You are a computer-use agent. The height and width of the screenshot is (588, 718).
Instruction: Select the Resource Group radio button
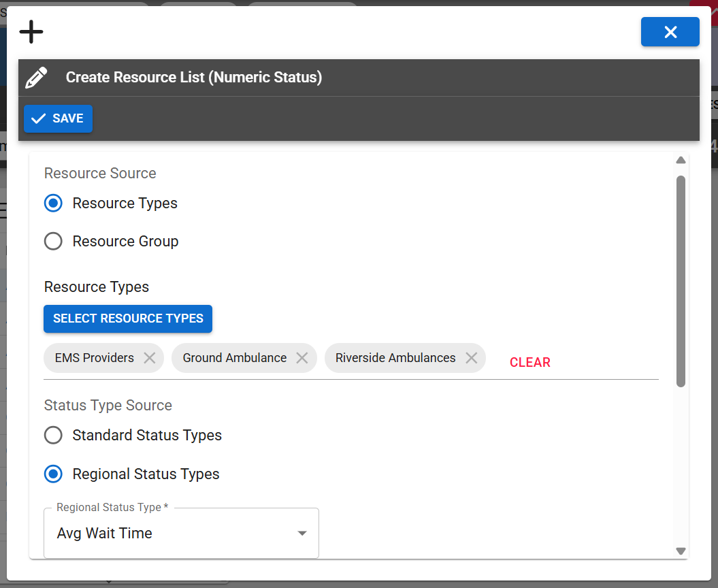coord(53,241)
